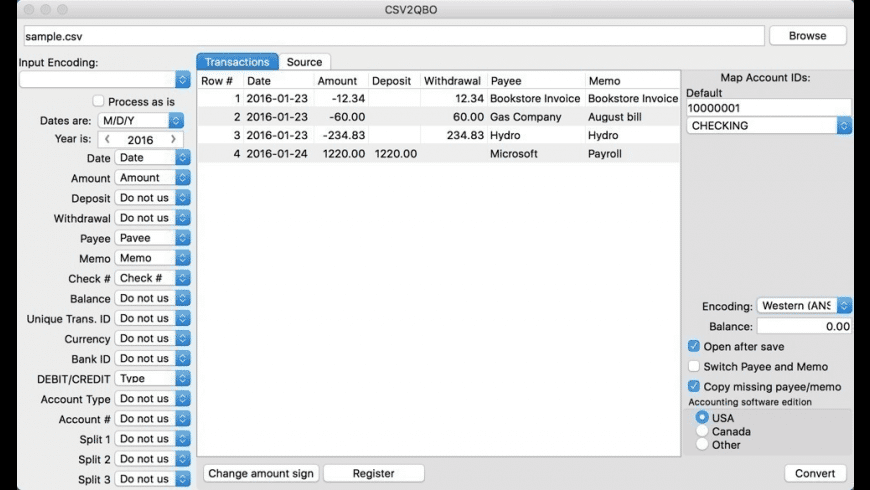This screenshot has width=870, height=490.
Task: Click the Deposit column header
Action: click(394, 80)
